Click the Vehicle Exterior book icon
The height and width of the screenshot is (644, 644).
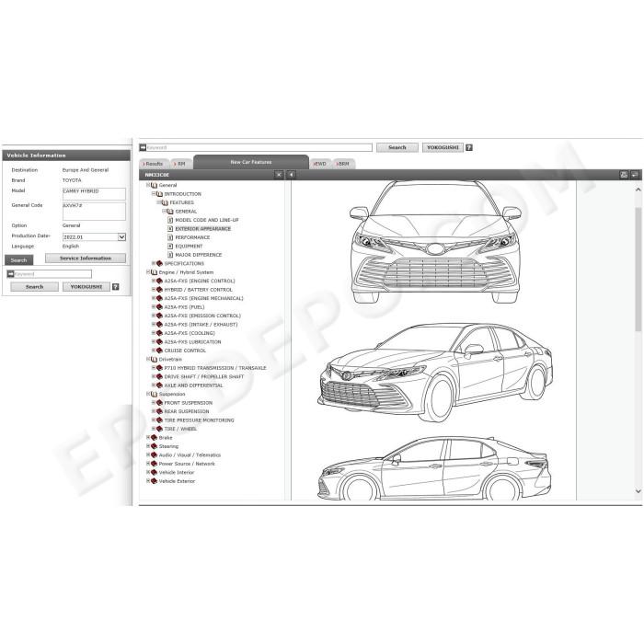(154, 481)
